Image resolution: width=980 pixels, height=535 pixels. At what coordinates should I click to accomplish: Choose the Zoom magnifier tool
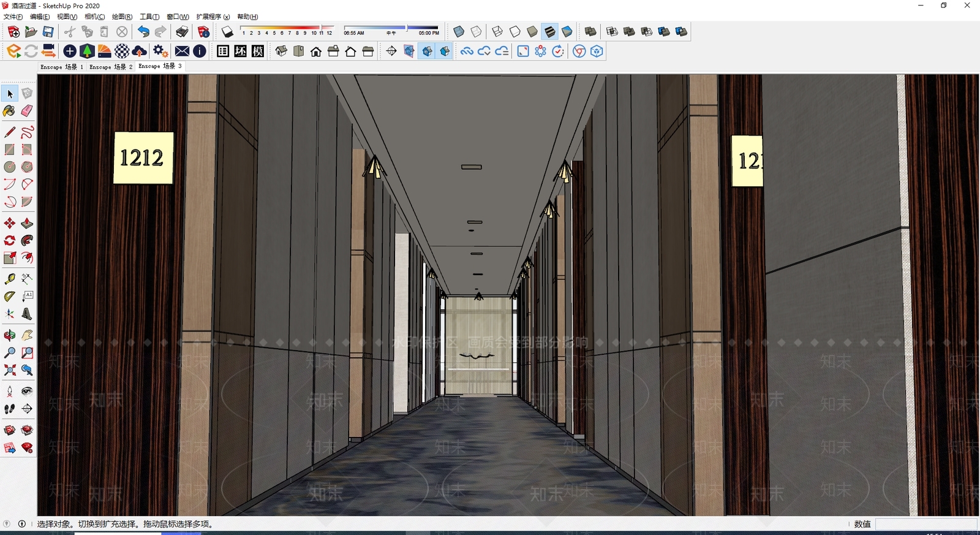(10, 352)
